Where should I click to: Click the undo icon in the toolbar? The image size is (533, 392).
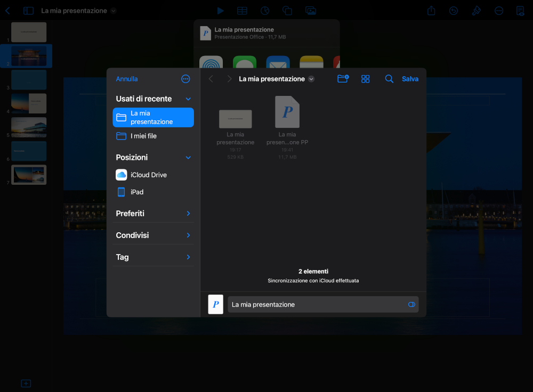click(x=454, y=11)
